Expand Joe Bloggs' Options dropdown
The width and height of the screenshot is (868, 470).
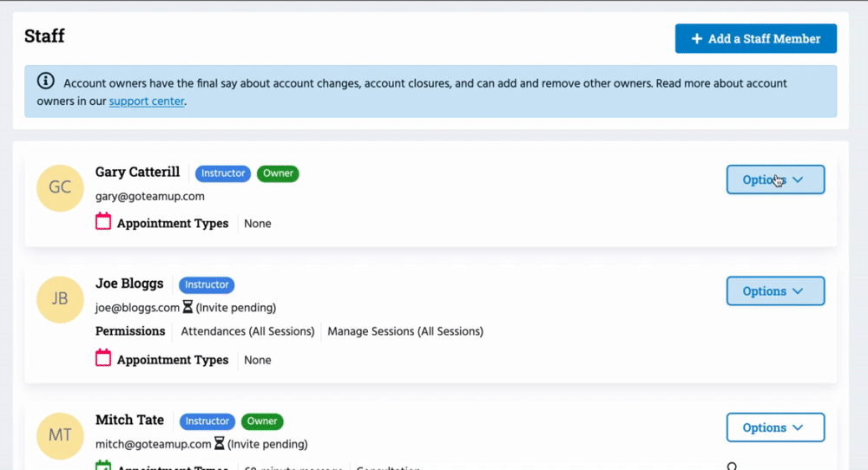(774, 291)
